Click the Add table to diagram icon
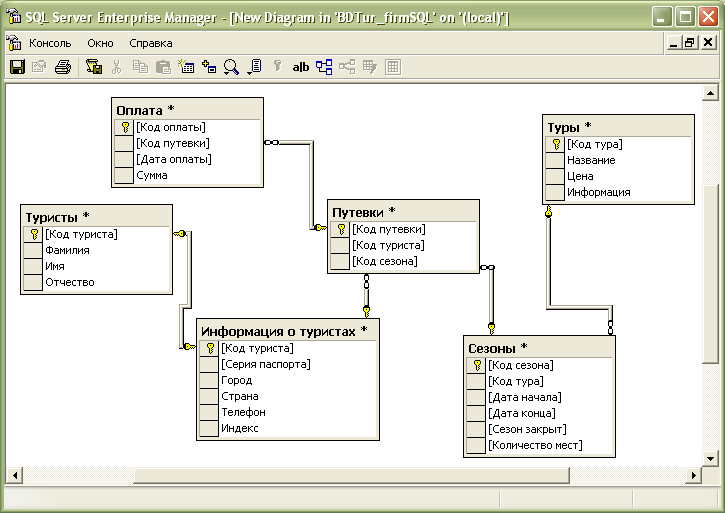This screenshot has width=725, height=513. click(209, 67)
